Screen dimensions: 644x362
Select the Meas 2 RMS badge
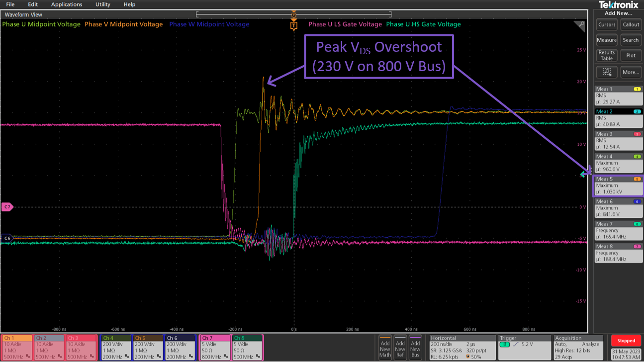(618, 117)
